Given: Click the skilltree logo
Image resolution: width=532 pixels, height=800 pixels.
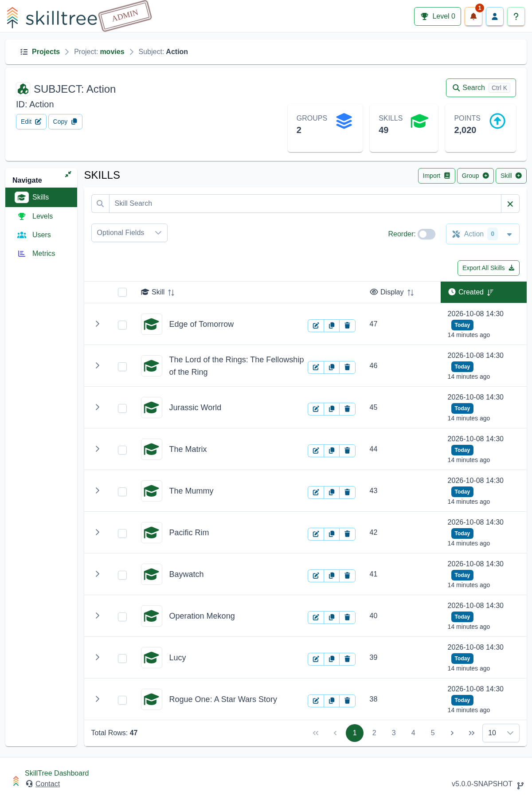Looking at the screenshot, I should tap(52, 18).
